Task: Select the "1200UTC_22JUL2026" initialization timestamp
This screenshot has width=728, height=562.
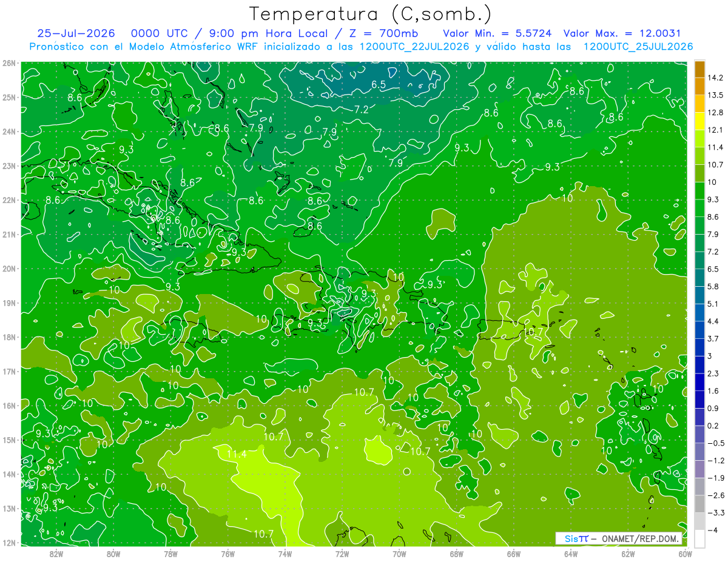Action: tap(415, 46)
